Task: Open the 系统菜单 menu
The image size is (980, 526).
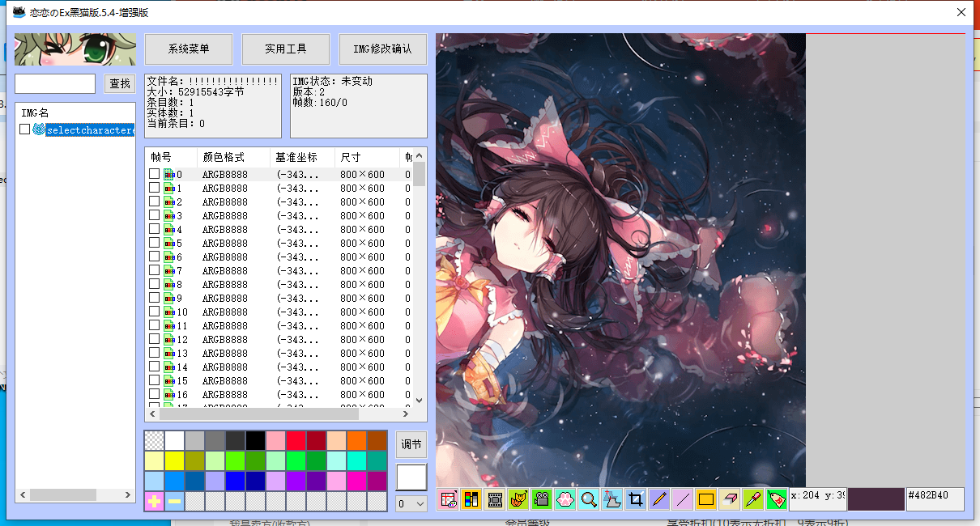Action: point(188,49)
